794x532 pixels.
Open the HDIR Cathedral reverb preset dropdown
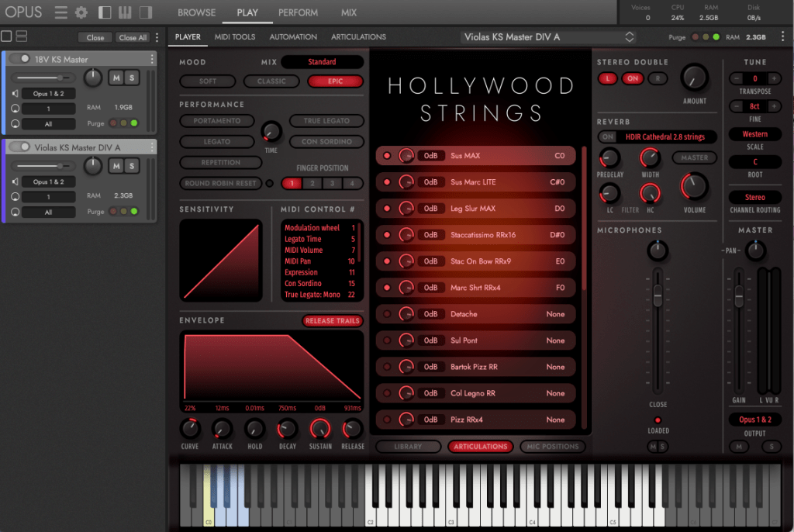(x=665, y=137)
